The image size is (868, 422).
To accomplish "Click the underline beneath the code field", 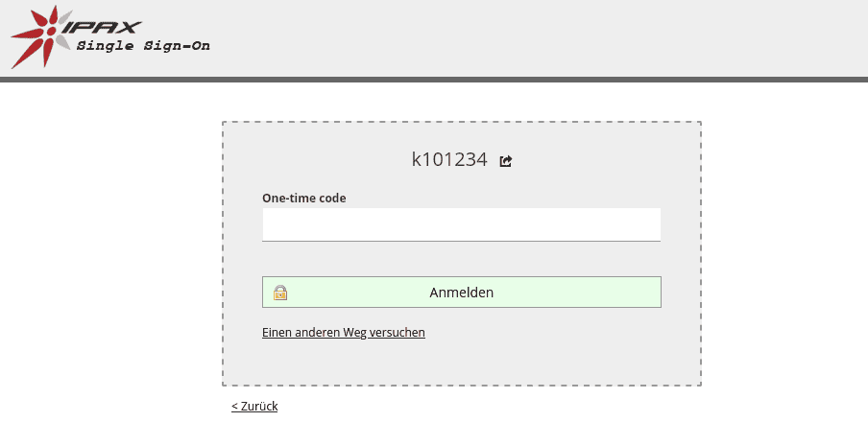I will [461, 241].
